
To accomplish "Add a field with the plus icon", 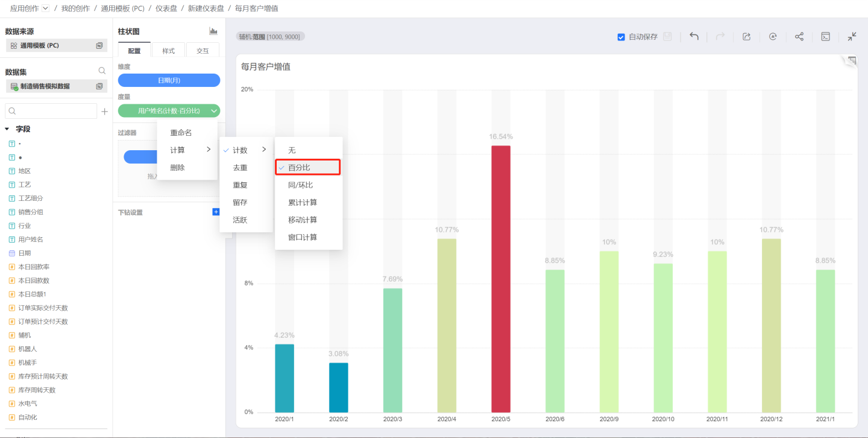I will (104, 111).
